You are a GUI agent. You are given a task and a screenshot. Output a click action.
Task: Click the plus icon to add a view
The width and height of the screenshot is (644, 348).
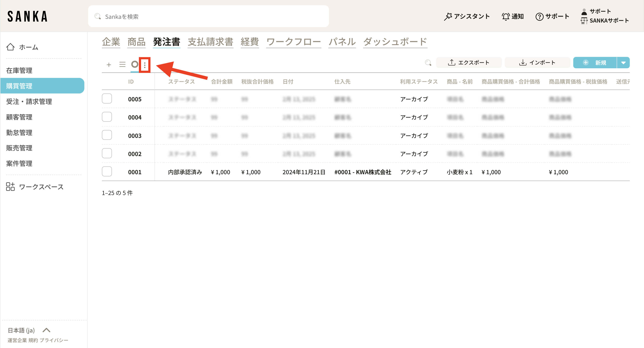109,65
